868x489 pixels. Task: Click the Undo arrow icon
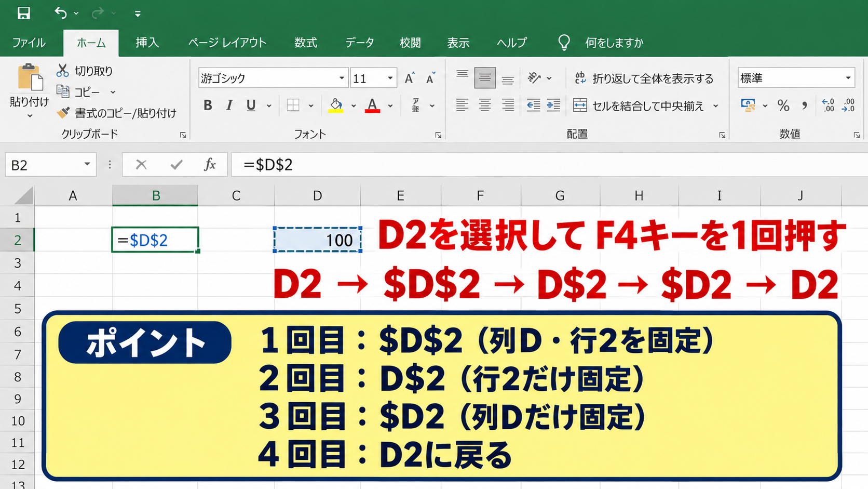tap(60, 13)
